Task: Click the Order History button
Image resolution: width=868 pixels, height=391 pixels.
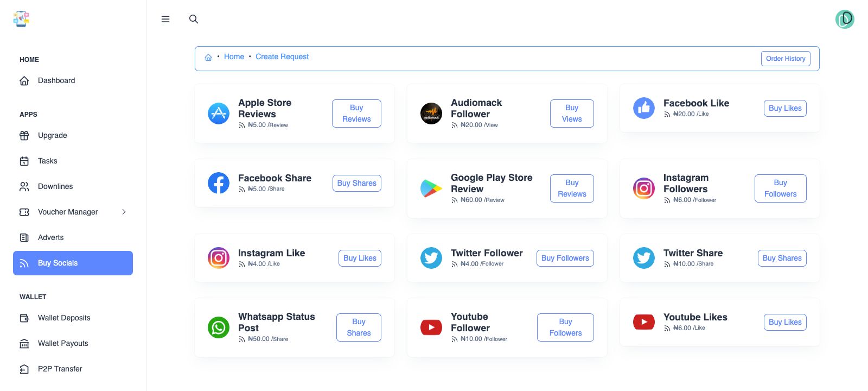Action: click(786, 59)
